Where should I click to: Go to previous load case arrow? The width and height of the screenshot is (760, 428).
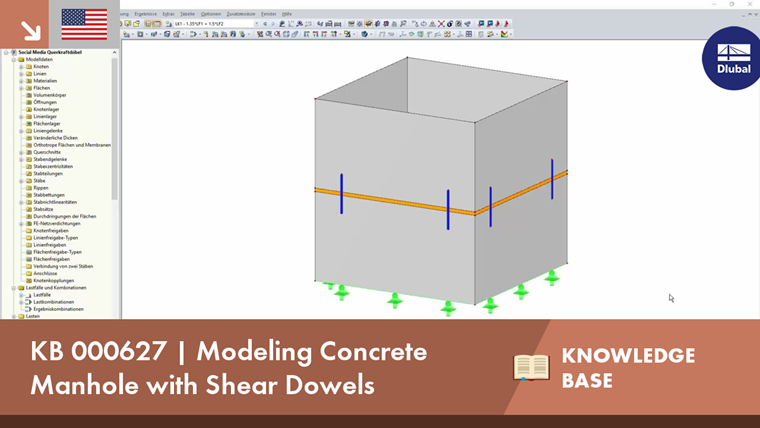[265, 24]
